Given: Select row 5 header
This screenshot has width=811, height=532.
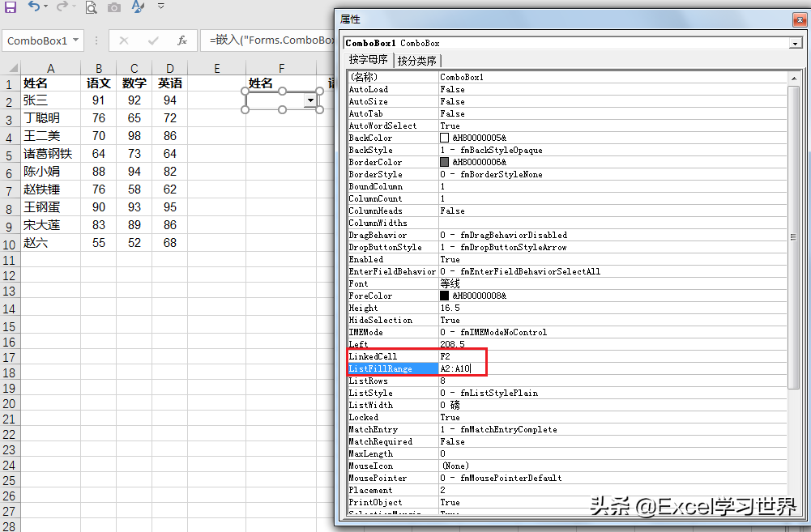Looking at the screenshot, I should coord(9,155).
